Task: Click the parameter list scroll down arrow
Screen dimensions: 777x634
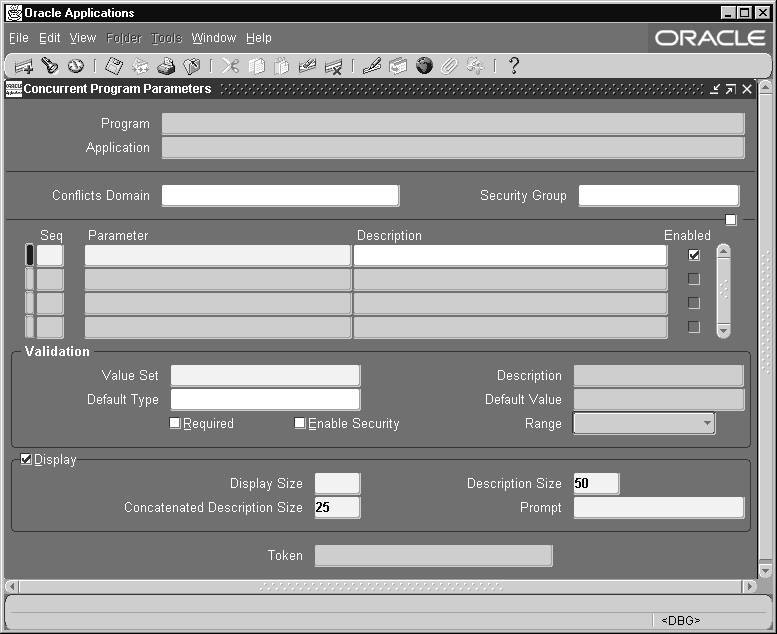Action: (723, 331)
